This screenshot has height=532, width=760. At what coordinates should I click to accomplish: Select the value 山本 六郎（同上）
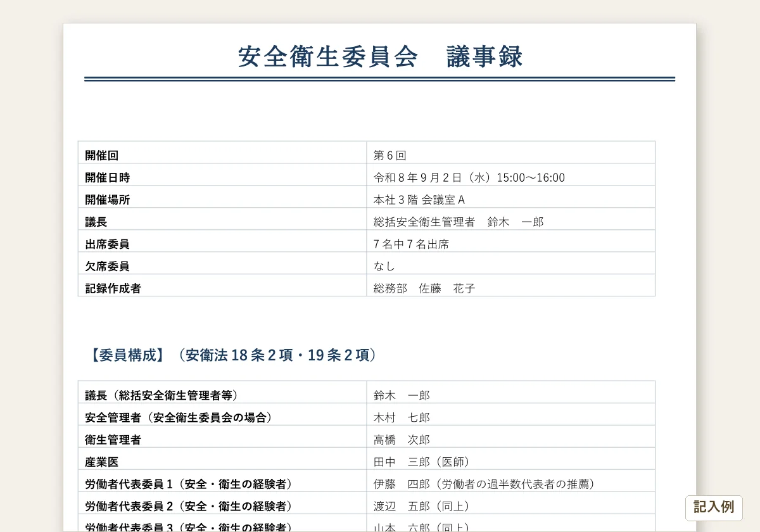(422, 526)
